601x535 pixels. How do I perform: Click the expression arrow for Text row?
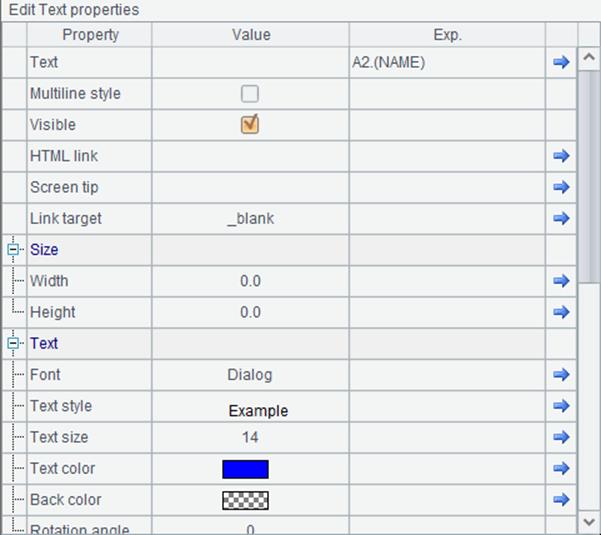[561, 62]
